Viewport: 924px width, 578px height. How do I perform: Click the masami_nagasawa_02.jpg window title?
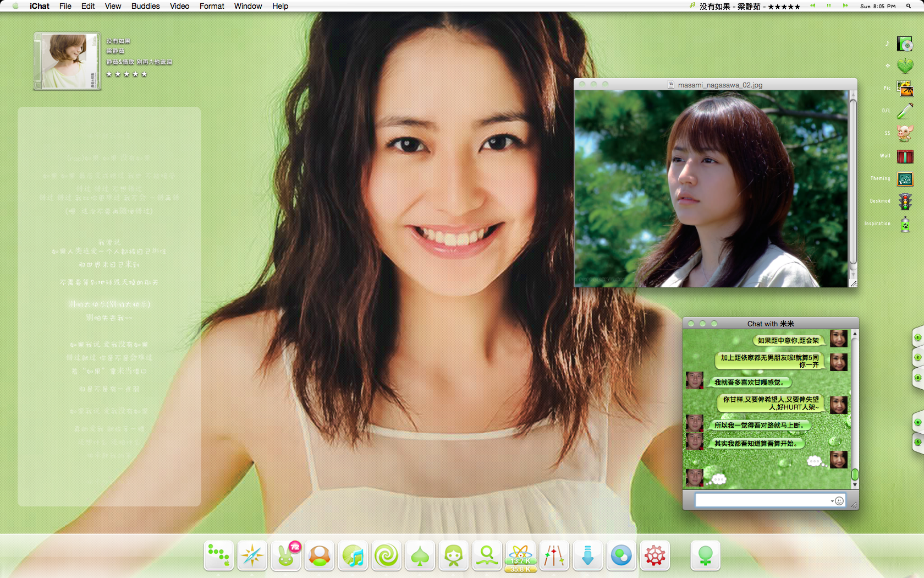(720, 85)
